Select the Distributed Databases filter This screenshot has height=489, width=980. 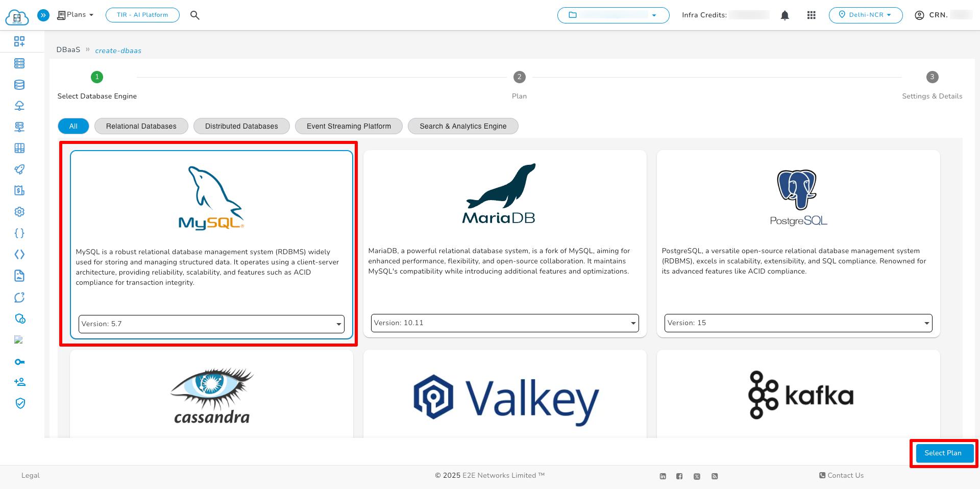pos(241,126)
